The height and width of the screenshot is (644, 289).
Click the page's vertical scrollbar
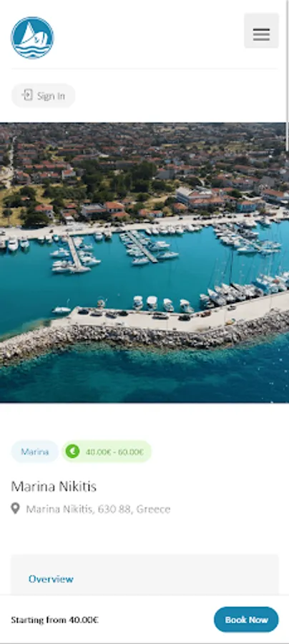(x=287, y=76)
